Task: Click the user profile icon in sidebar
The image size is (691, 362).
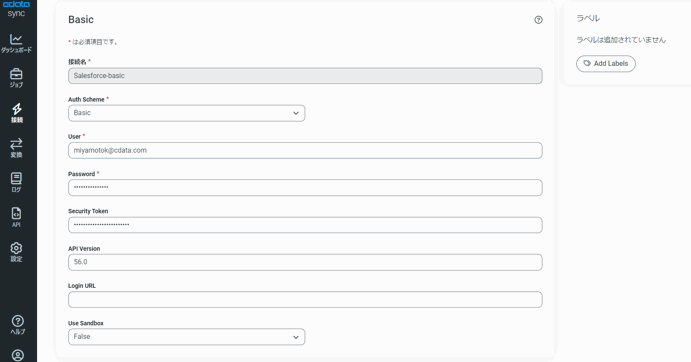Action: point(18,355)
